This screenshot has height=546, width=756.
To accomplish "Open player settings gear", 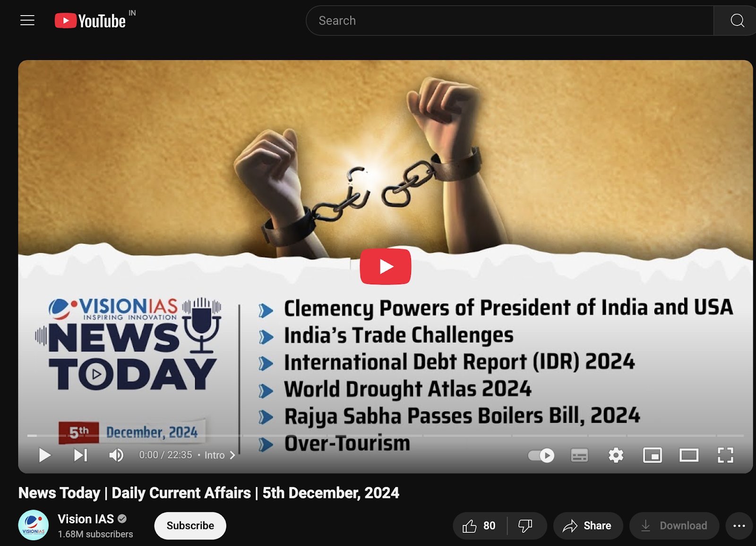I will pos(616,455).
